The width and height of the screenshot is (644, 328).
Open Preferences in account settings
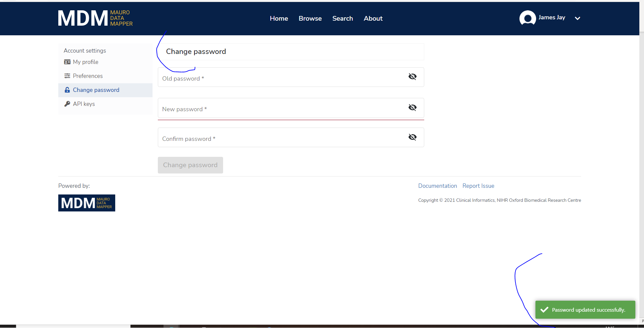(105, 76)
